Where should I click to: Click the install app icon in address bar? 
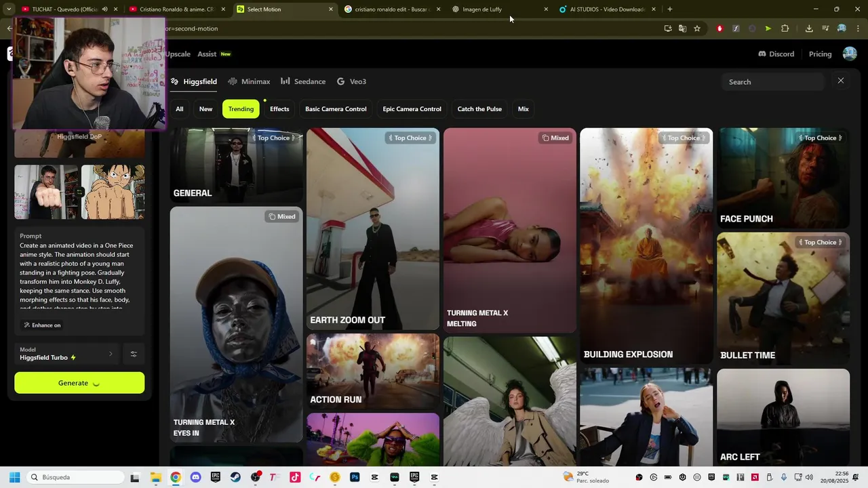pos(668,28)
